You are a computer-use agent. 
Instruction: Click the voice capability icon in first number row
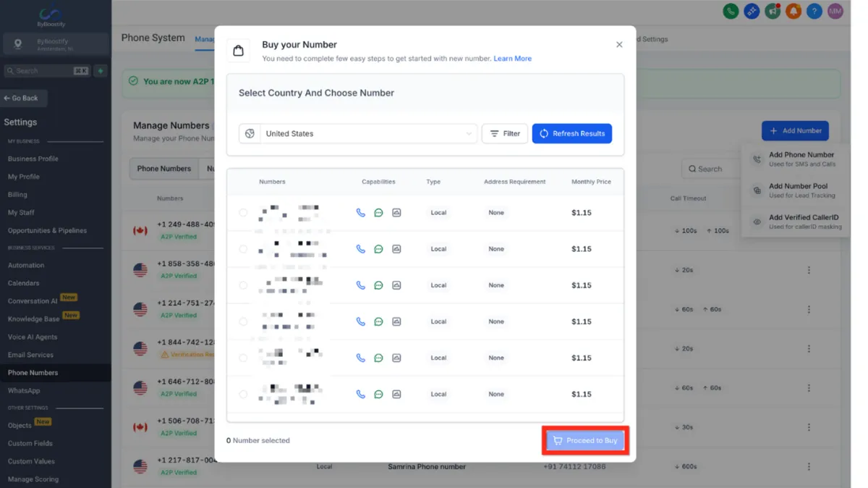pos(361,213)
